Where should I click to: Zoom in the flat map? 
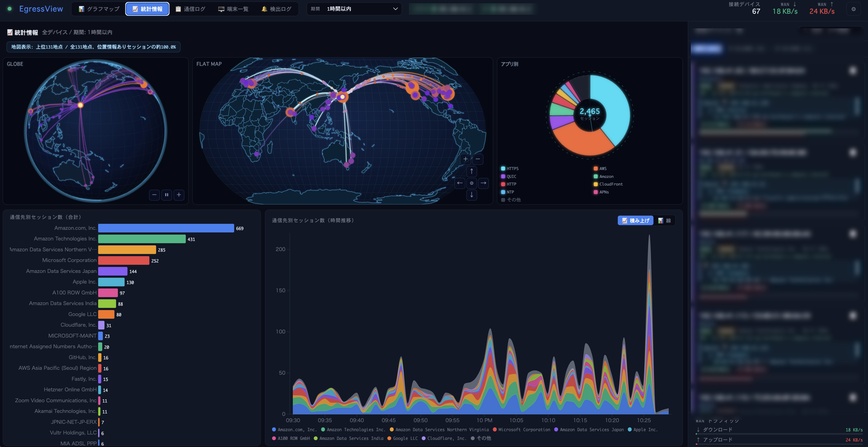(465, 159)
